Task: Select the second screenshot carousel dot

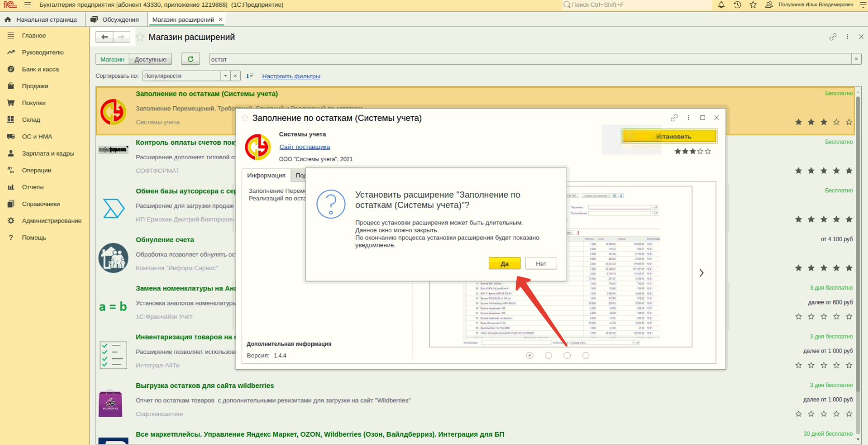Action: 548,355
